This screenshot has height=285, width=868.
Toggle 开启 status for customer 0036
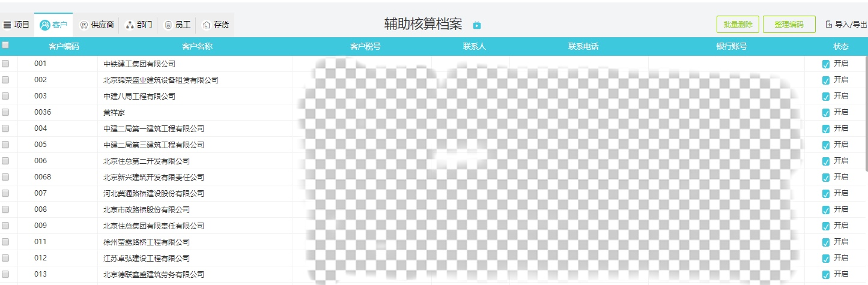(826, 112)
